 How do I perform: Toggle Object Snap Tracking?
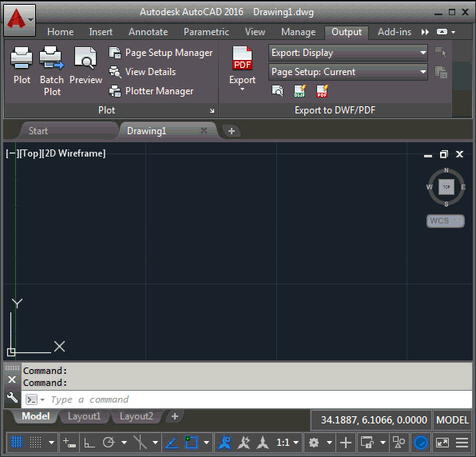[x=172, y=443]
